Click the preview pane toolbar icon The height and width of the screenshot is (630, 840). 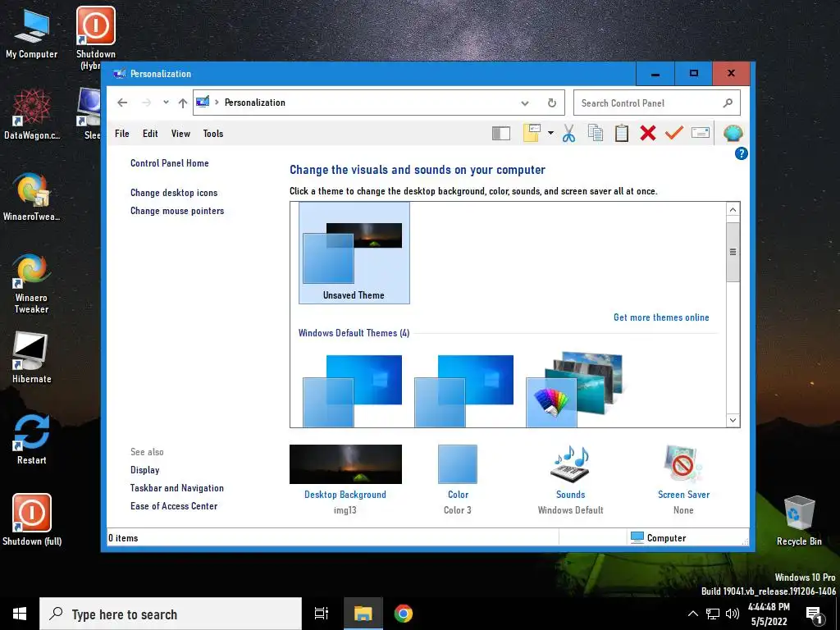501,133
